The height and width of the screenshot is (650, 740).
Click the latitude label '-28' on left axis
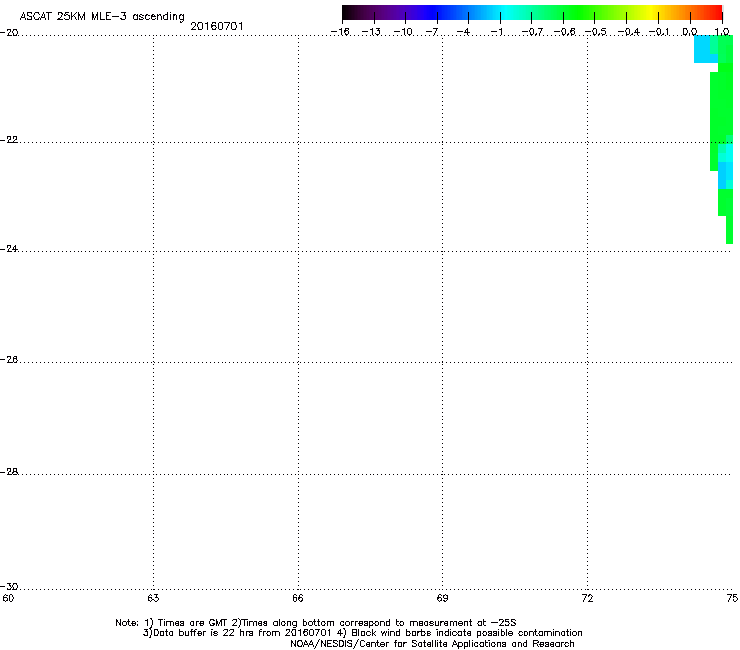click(x=9, y=472)
